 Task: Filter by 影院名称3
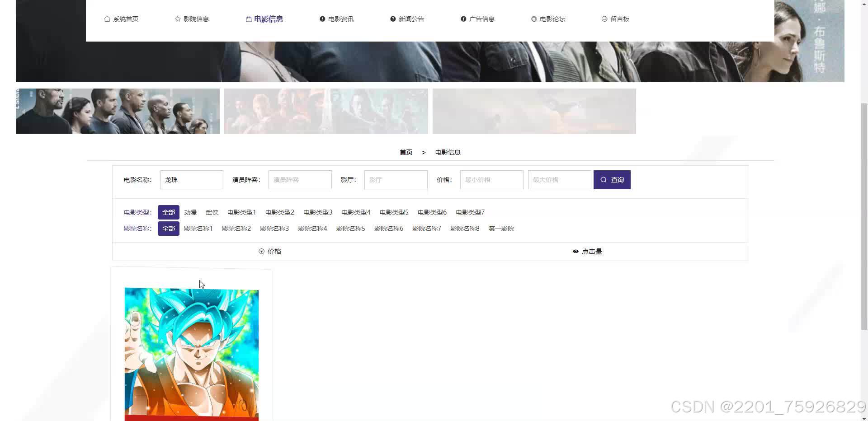pos(274,229)
